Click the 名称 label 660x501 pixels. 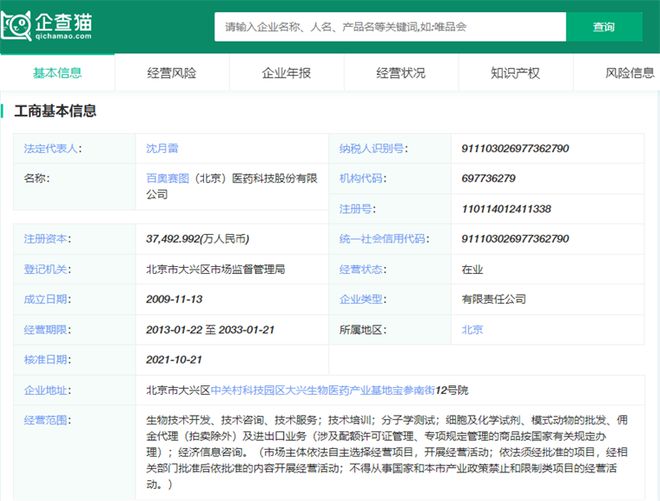point(37,179)
